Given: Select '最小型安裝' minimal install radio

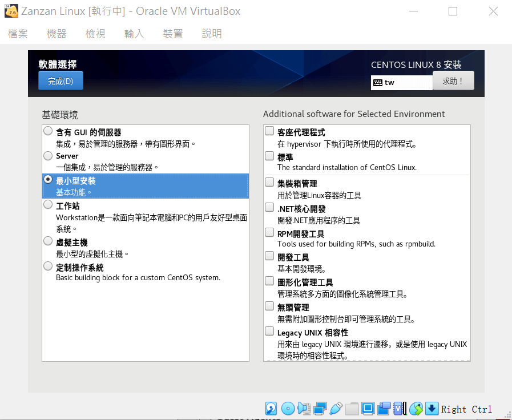Looking at the screenshot, I should tap(48, 180).
